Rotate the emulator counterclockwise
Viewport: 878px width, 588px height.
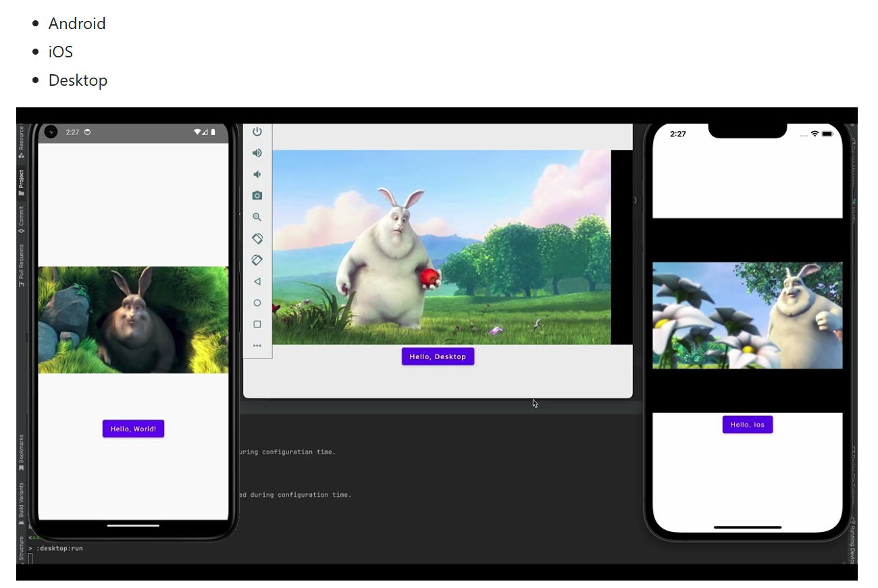[257, 238]
